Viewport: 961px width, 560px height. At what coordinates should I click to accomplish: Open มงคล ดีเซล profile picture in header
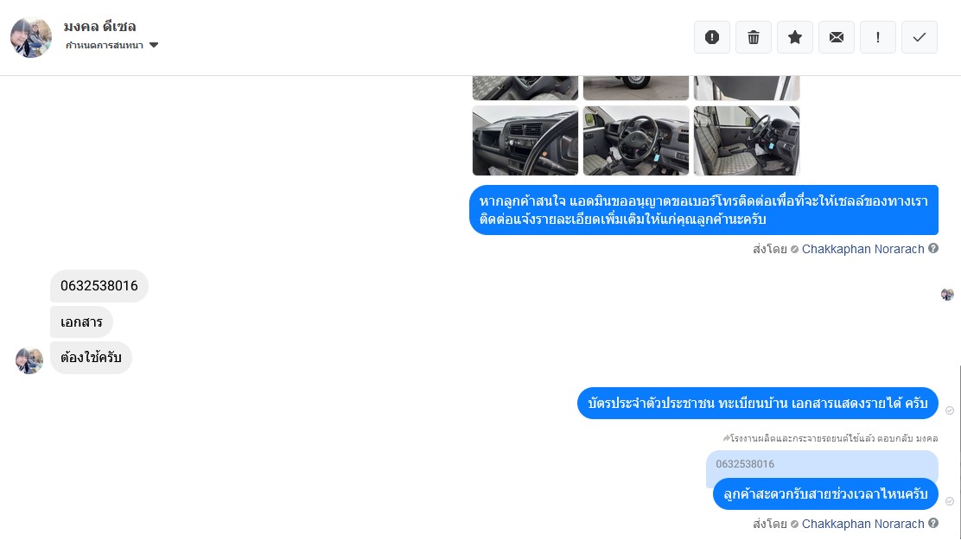click(x=31, y=37)
